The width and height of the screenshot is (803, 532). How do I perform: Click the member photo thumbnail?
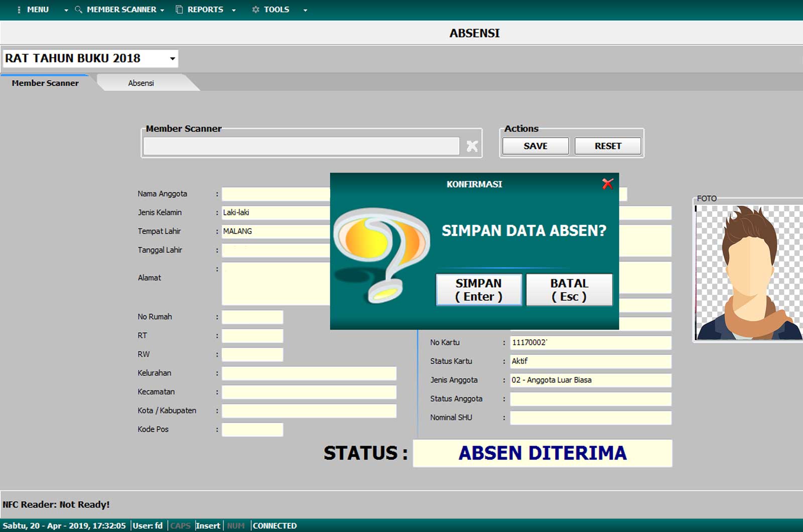click(x=748, y=272)
